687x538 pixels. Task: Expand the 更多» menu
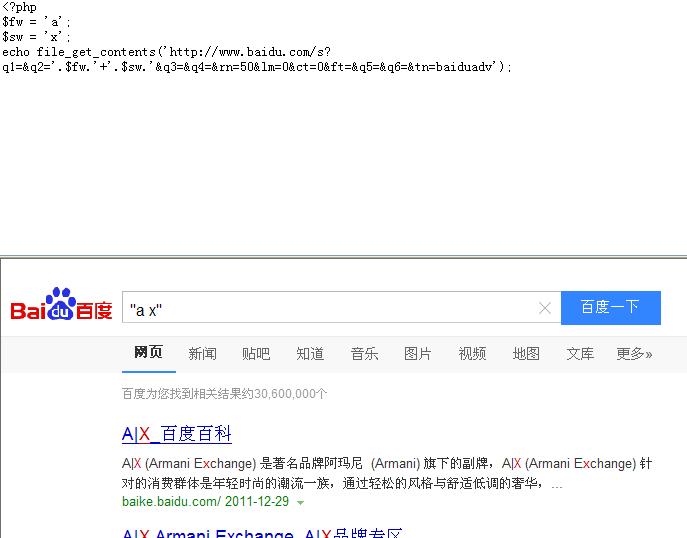[x=634, y=353]
